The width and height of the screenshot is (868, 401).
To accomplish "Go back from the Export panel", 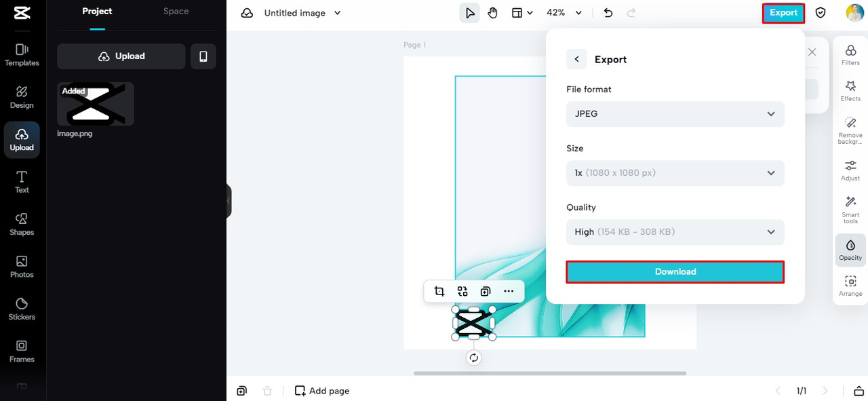I will tap(576, 59).
